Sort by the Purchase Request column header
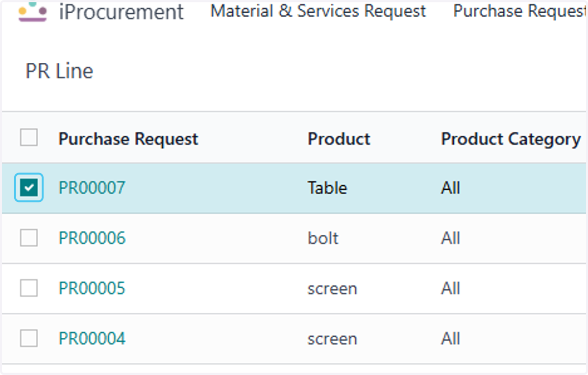The image size is (588, 375). click(x=128, y=139)
